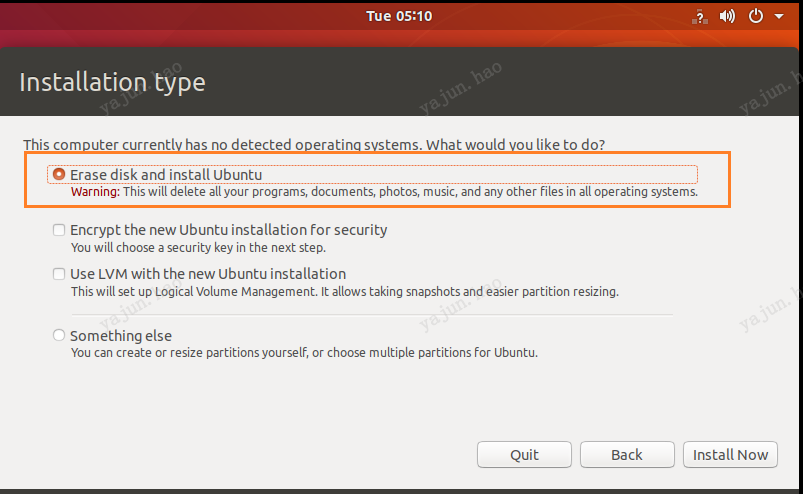Open the Tue 05:10 clock menu
This screenshot has height=494, width=803.
coord(399,16)
